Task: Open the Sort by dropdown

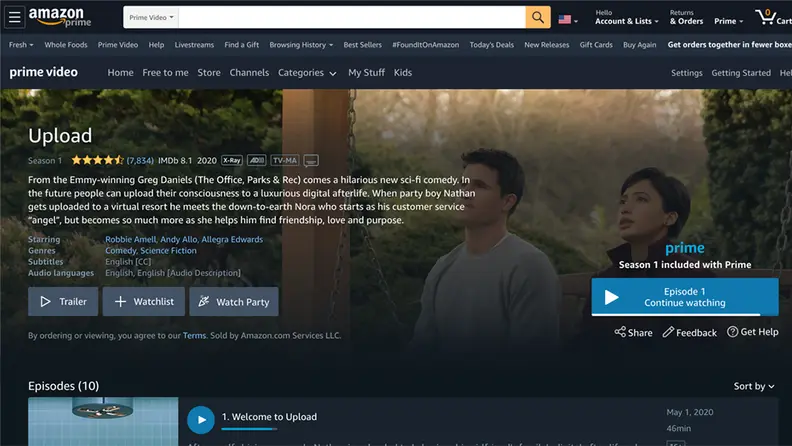Action: [754, 386]
